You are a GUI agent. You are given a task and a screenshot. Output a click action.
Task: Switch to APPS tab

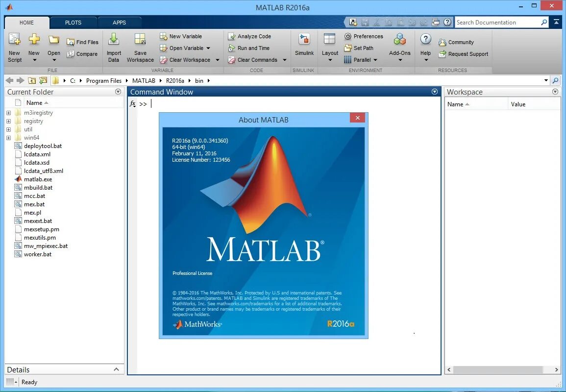click(x=119, y=23)
